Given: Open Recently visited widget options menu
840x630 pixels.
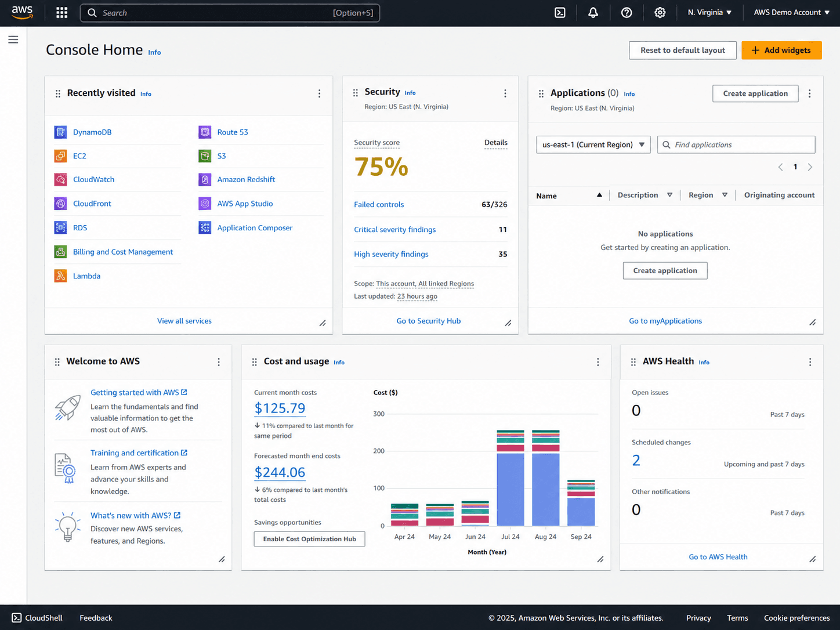Looking at the screenshot, I should pyautogui.click(x=319, y=93).
